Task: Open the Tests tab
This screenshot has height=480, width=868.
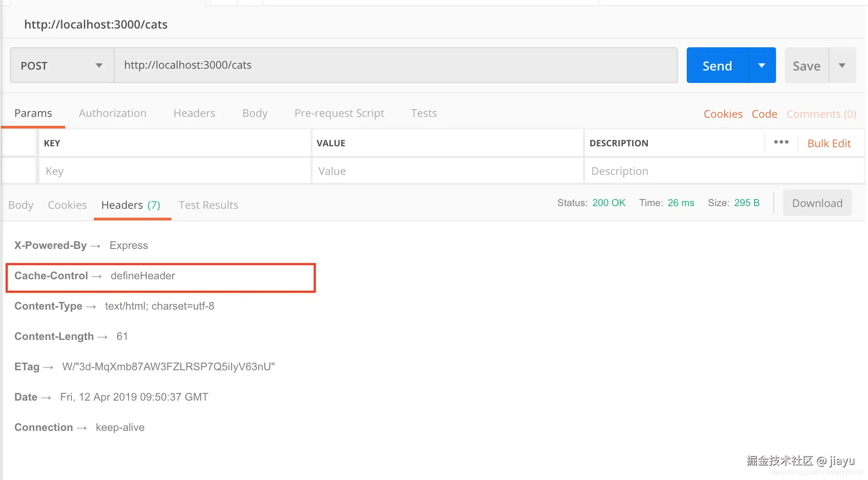Action: coord(424,113)
